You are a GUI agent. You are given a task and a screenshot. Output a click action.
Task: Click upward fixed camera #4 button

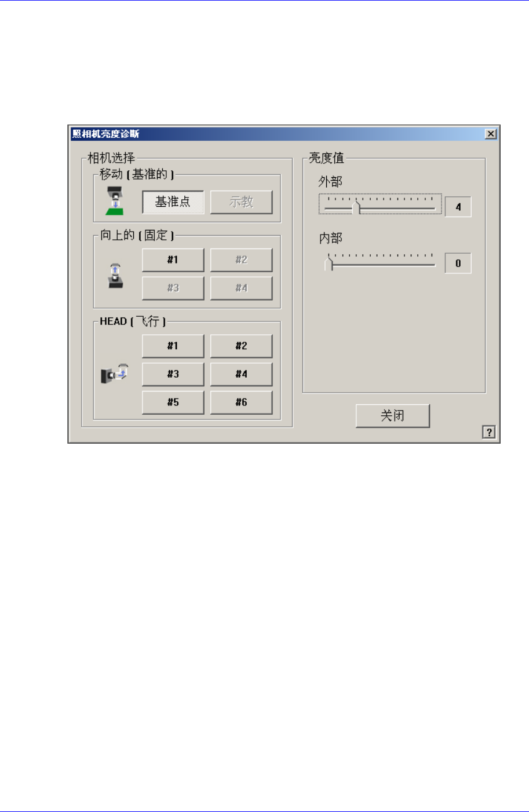241,288
